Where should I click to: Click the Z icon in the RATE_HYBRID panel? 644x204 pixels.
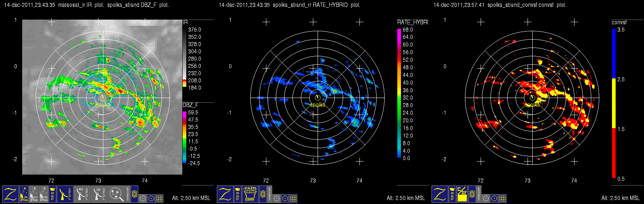click(225, 194)
